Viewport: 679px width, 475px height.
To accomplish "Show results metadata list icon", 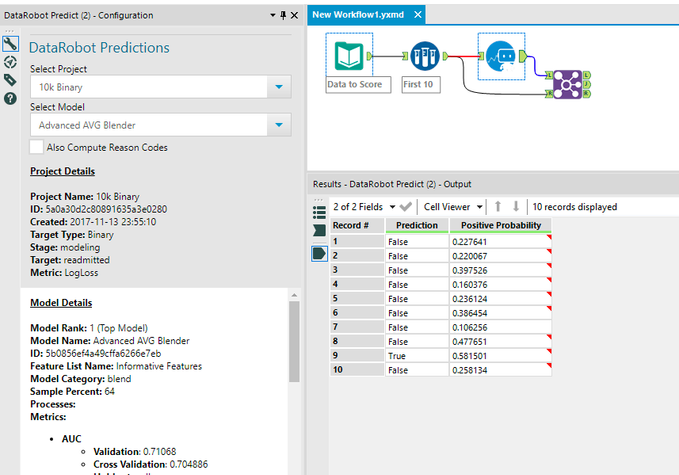I will tap(319, 212).
